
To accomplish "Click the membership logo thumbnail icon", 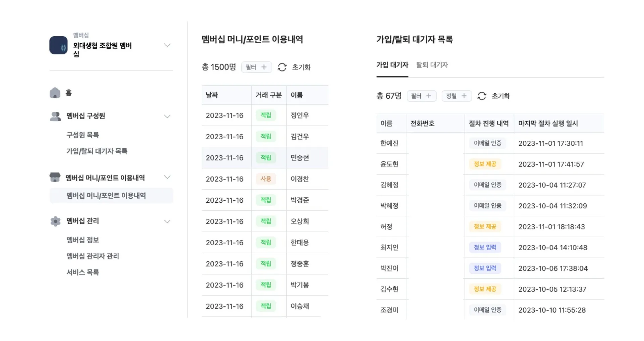I will point(58,45).
